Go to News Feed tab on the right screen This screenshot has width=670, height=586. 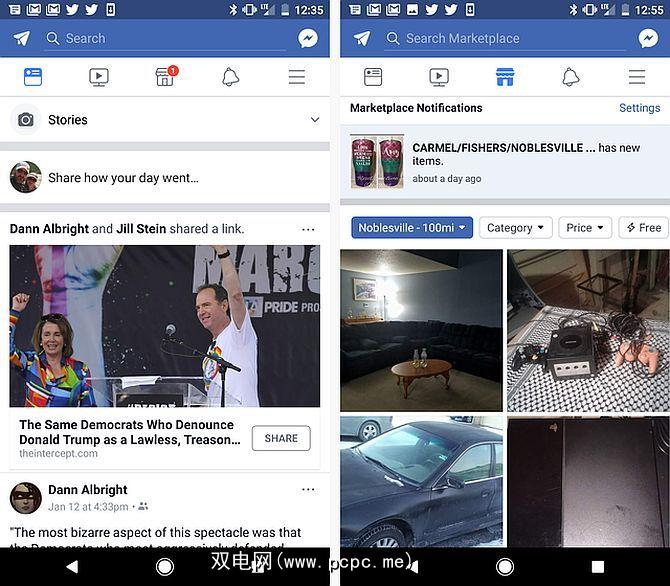point(373,77)
